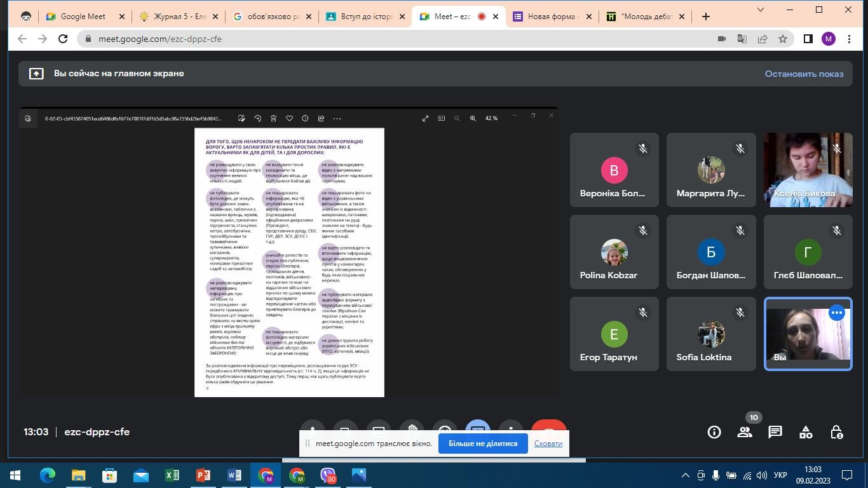Screen dimensions: 868x488
Task: Open host controls lock icon
Action: 837,432
